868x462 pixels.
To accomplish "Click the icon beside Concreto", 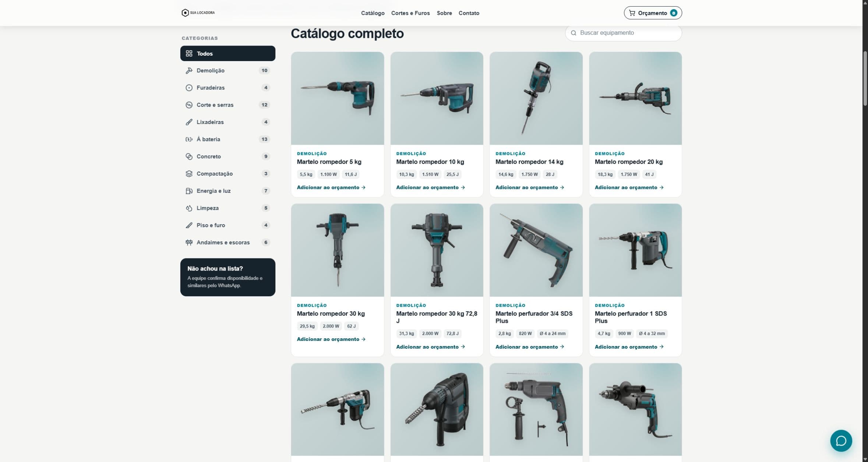I will pos(189,156).
